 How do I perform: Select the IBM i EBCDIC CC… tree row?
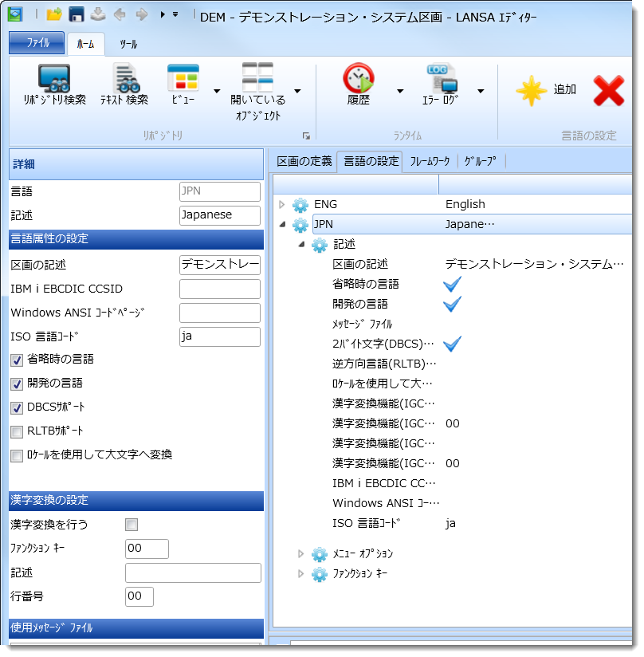[384, 483]
